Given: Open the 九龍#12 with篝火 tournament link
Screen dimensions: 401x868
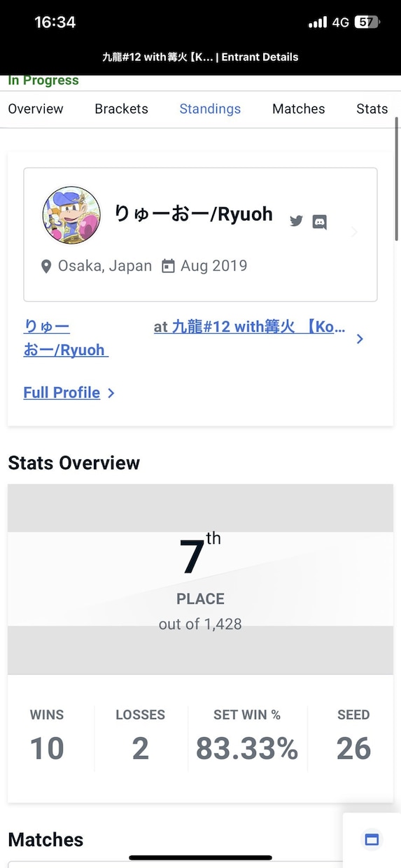Looking at the screenshot, I should (250, 327).
